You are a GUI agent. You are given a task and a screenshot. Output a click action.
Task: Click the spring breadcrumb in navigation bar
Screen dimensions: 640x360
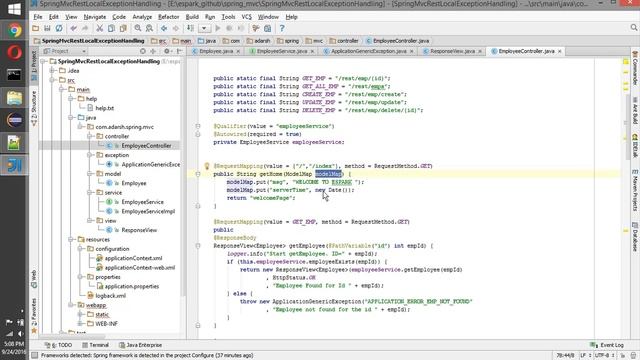[288, 41]
